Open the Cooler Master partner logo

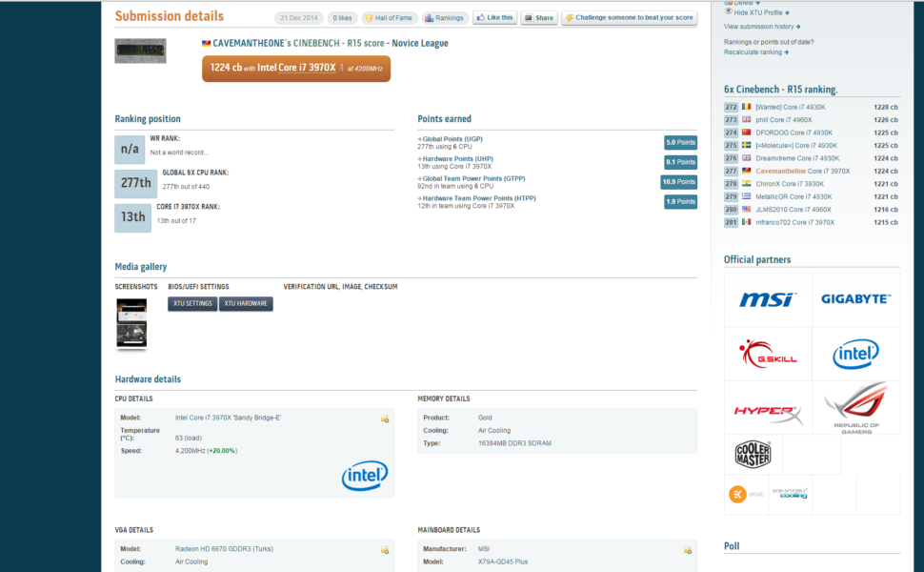pyautogui.click(x=753, y=455)
